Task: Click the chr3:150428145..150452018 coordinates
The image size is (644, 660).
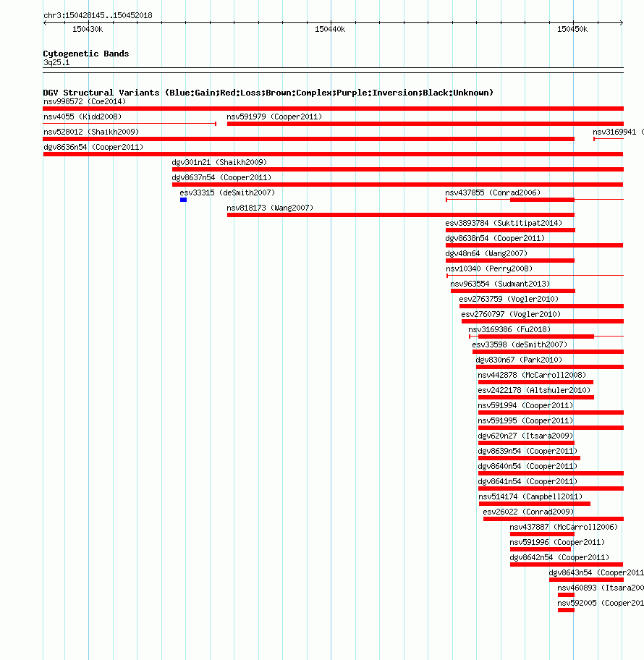Action: coord(98,15)
